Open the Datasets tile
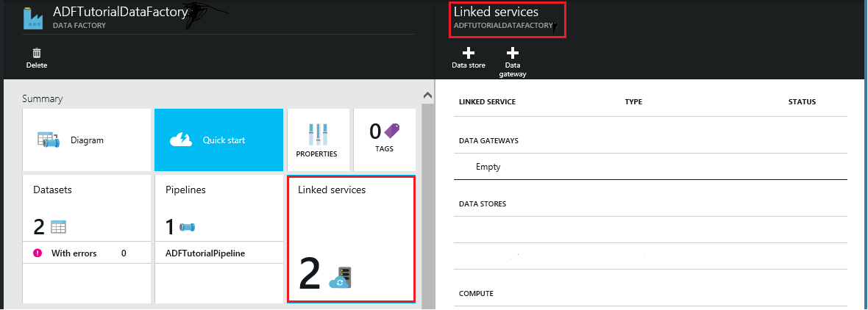Screen dimensions: 868x310 pyautogui.click(x=87, y=207)
